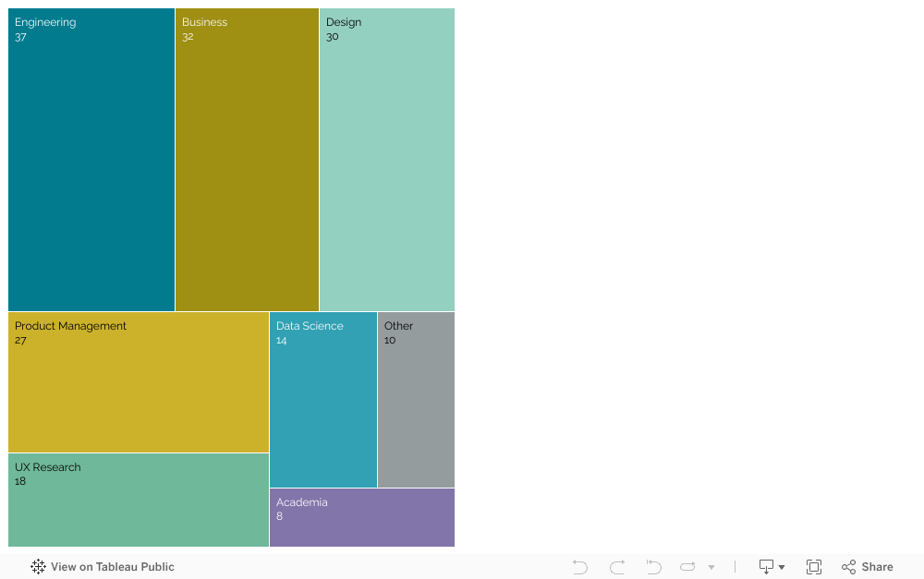Click the Undo arrow icon
This screenshot has width=924, height=579.
point(580,567)
